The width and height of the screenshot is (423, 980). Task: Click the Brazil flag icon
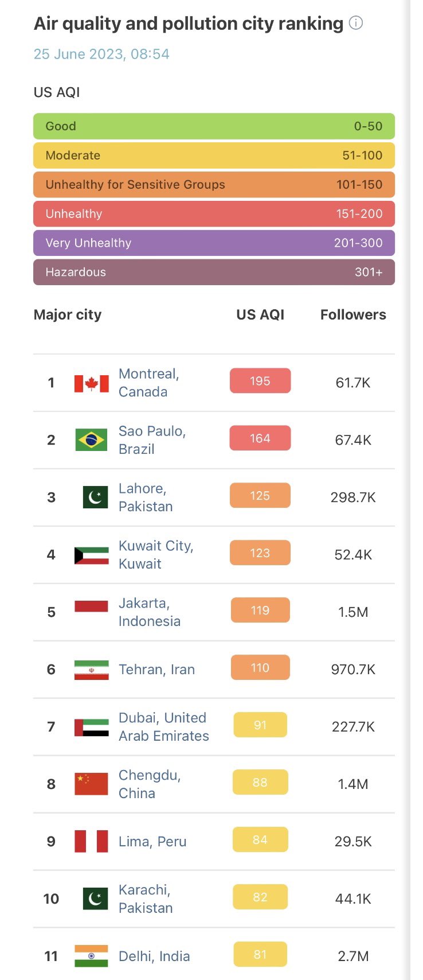point(91,440)
